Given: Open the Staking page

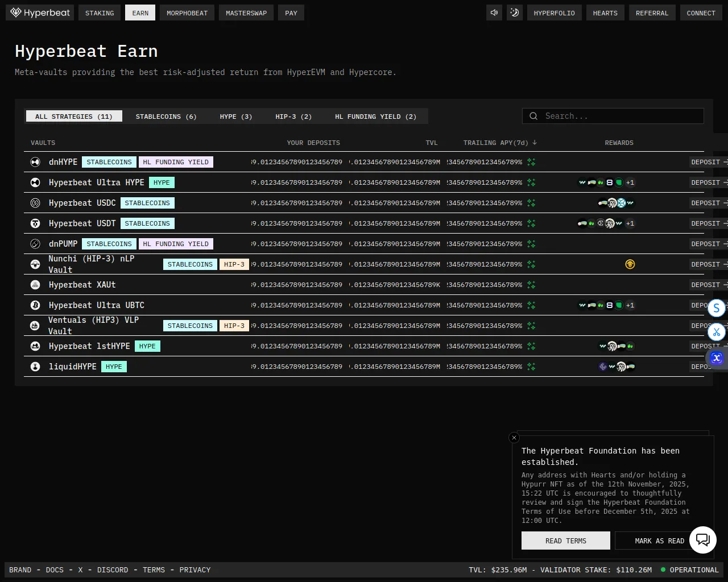Looking at the screenshot, I should click(100, 13).
